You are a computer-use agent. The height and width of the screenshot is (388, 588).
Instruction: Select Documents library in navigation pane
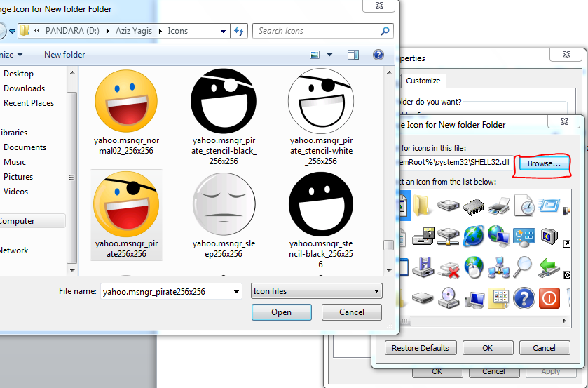[25, 147]
